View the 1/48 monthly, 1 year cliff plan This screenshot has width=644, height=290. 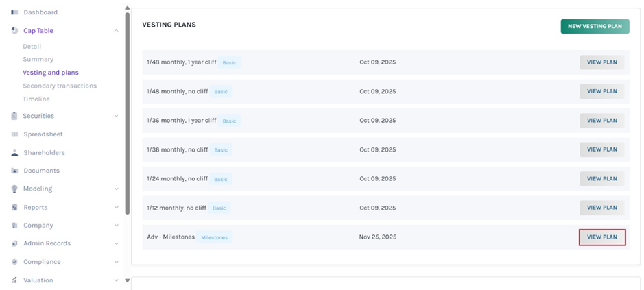(x=601, y=62)
